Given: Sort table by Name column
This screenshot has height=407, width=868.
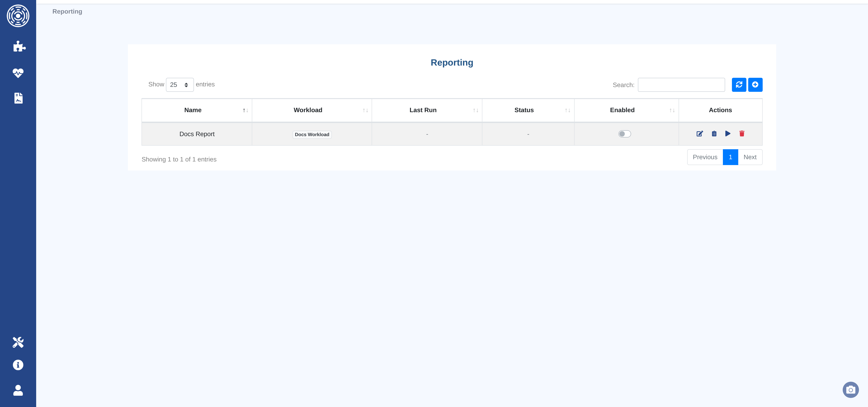Looking at the screenshot, I should click(197, 110).
